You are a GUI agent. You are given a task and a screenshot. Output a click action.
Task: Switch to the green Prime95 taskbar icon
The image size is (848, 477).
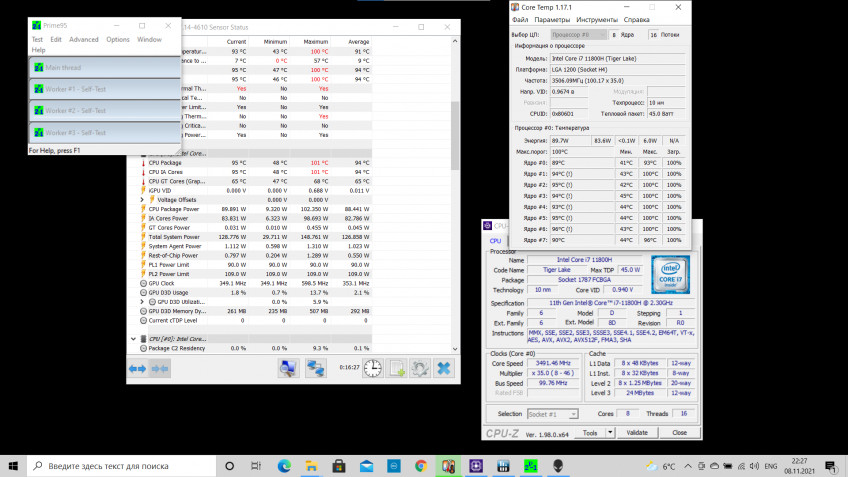coord(531,466)
